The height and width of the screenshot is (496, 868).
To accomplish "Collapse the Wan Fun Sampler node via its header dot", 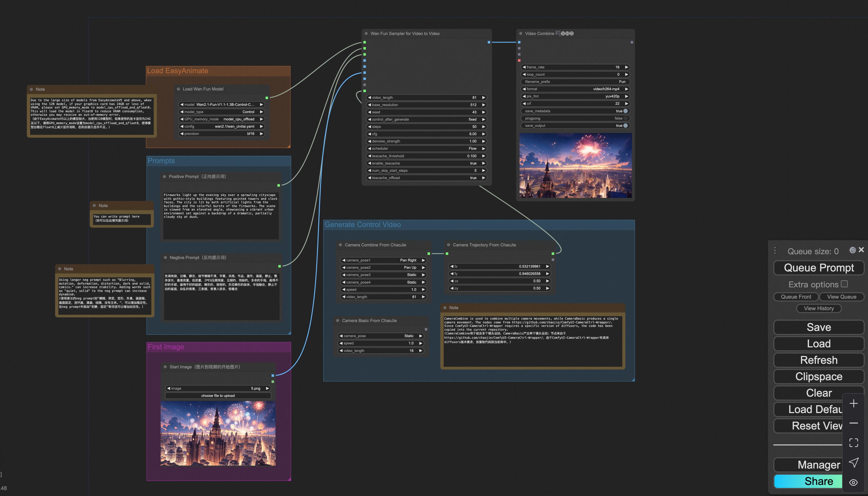I will click(x=366, y=33).
